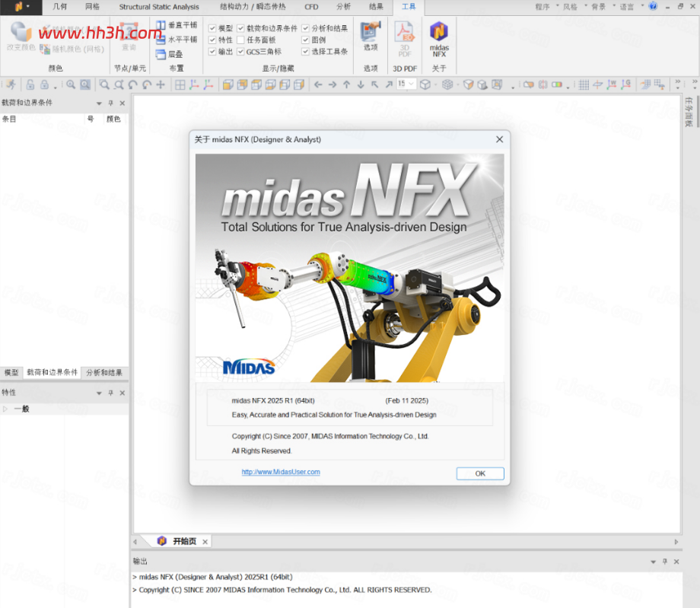Image resolution: width=700 pixels, height=608 pixels.
Task: Close the 开始页 document tab
Action: (x=205, y=542)
